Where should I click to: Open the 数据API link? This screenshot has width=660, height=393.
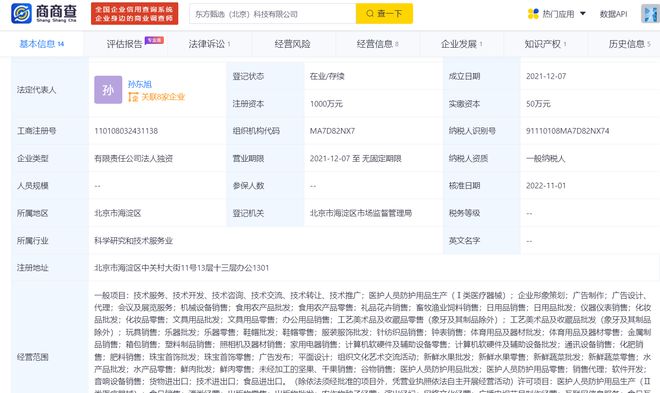613,14
